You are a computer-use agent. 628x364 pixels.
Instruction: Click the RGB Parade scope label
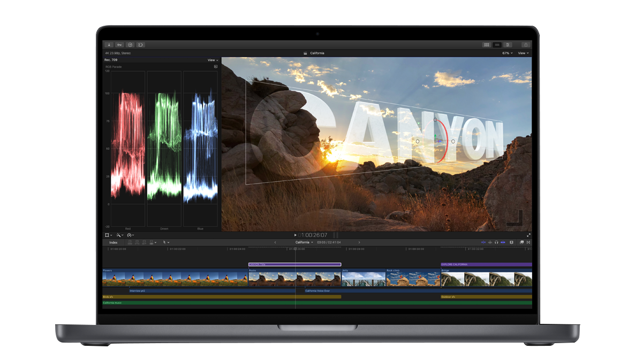coord(114,67)
